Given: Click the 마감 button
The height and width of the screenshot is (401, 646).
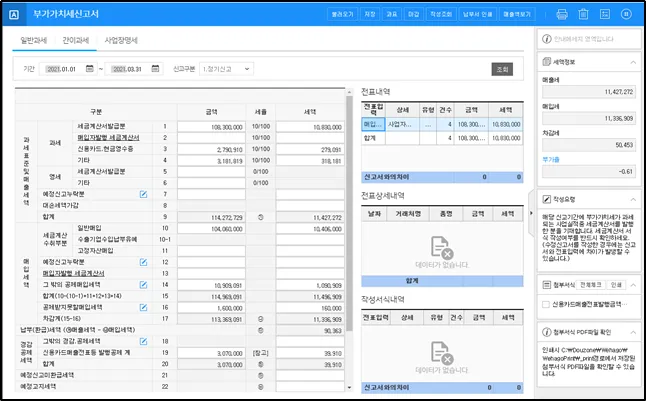Looking at the screenshot, I should pos(413,14).
